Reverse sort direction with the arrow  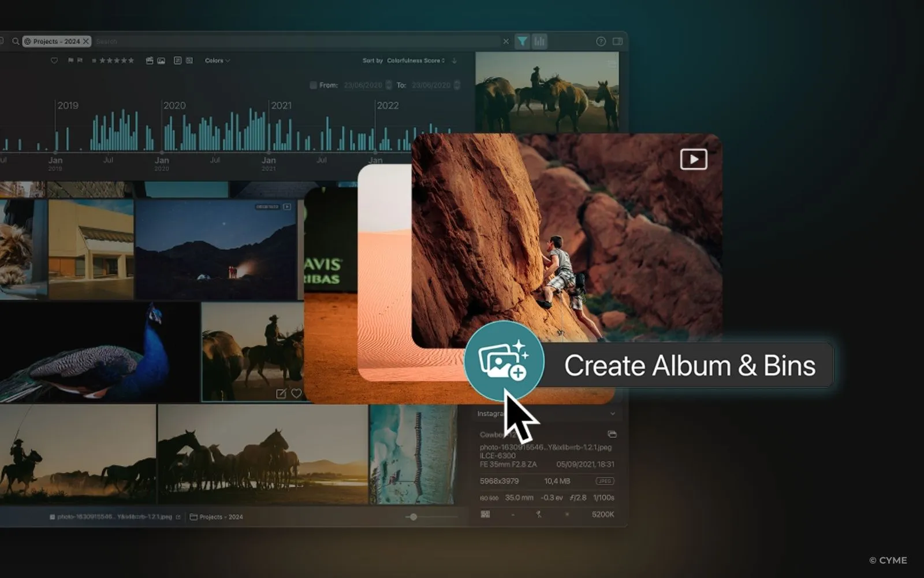pyautogui.click(x=454, y=60)
